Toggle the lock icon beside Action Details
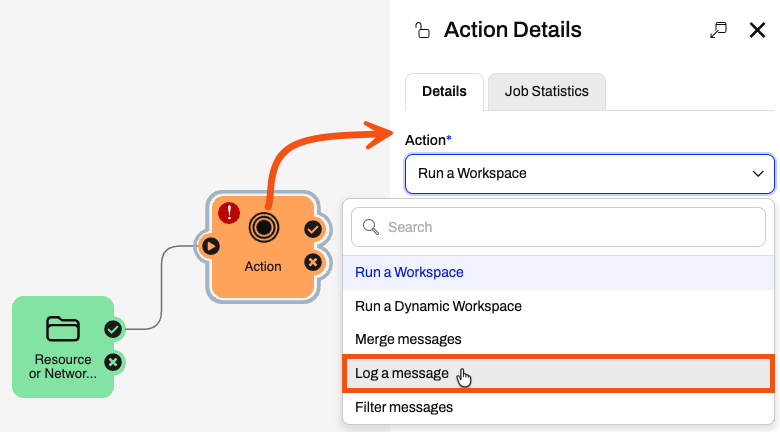The image size is (780, 432). tap(422, 30)
